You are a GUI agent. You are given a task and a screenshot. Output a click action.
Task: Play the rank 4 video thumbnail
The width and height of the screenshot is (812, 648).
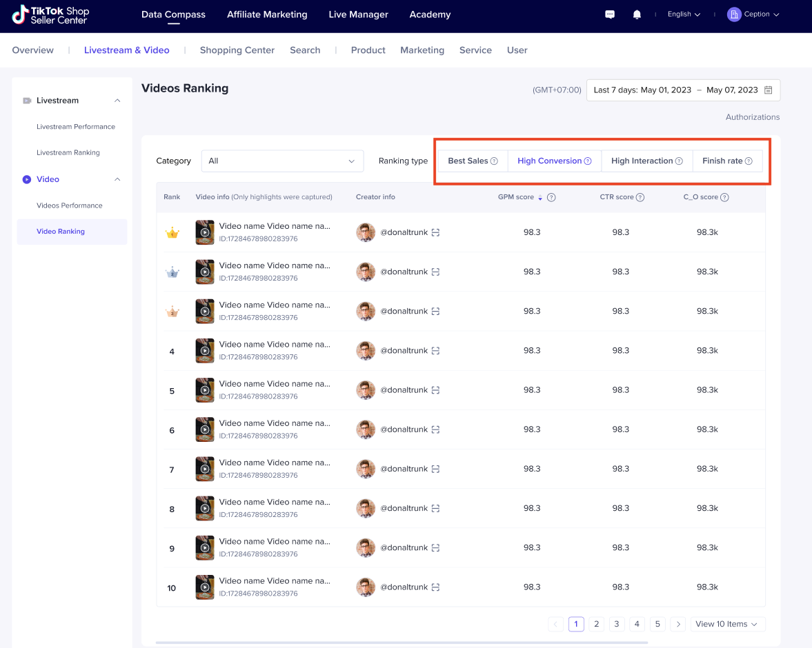coord(205,351)
